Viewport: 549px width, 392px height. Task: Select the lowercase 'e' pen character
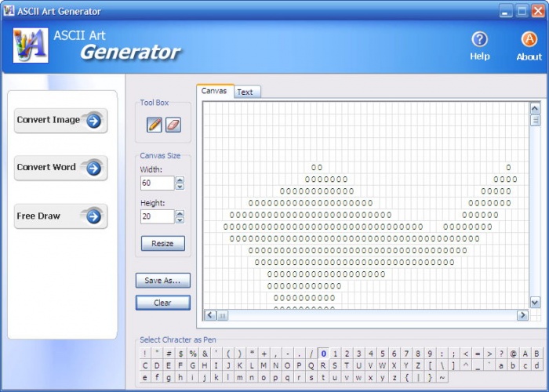(144, 377)
